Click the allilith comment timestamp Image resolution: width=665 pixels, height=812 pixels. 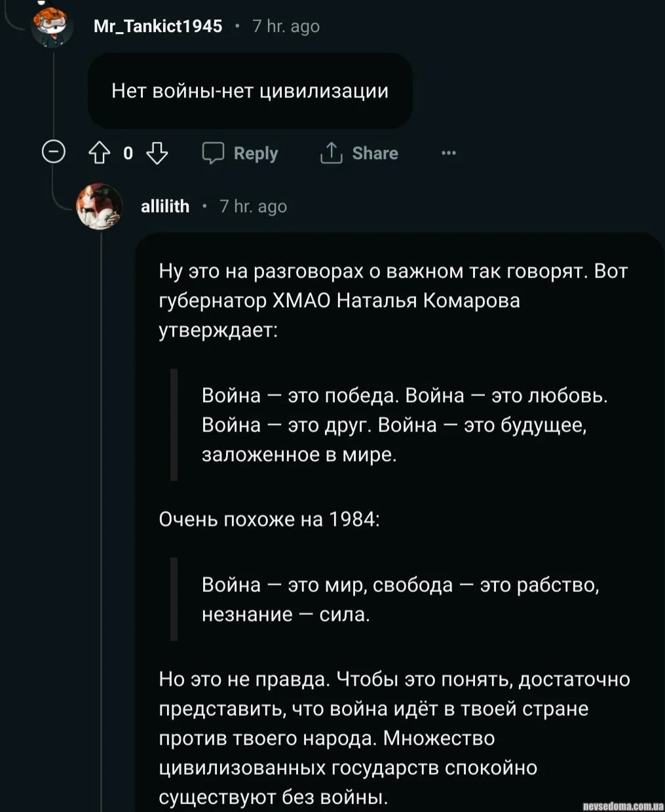tap(254, 206)
